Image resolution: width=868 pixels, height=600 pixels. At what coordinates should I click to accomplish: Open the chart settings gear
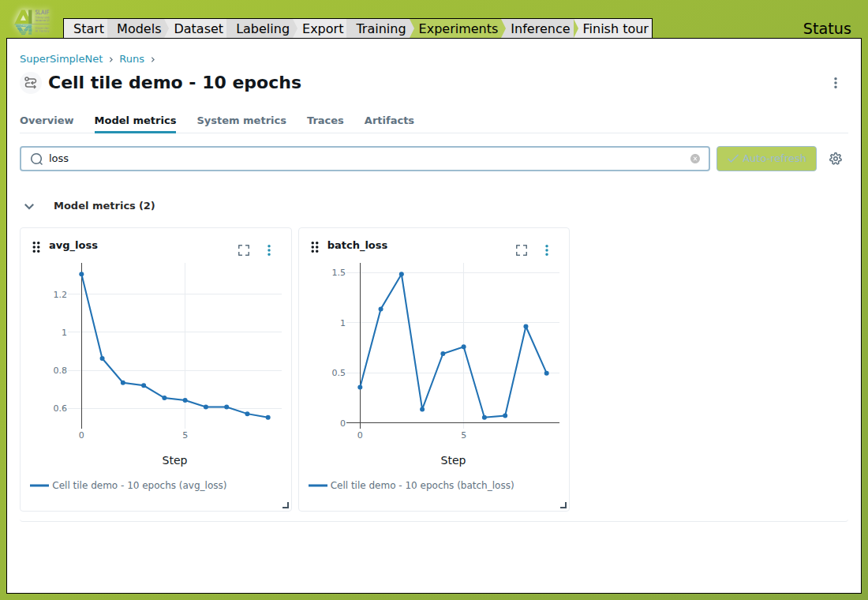click(x=836, y=159)
